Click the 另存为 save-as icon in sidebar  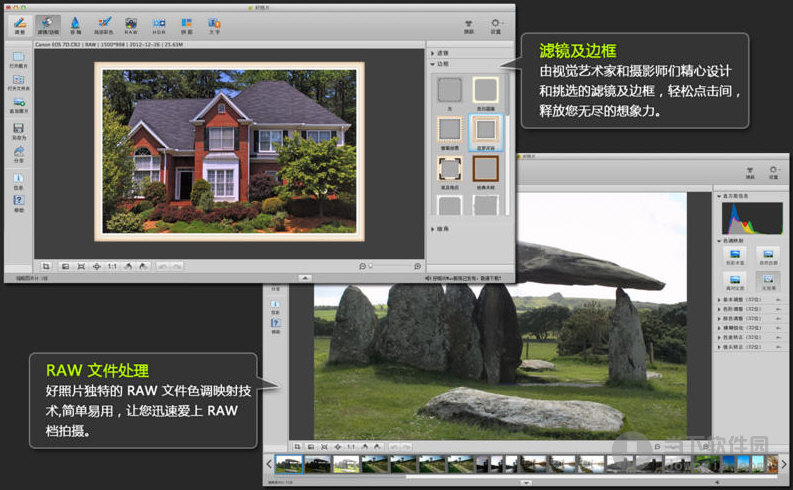19,129
